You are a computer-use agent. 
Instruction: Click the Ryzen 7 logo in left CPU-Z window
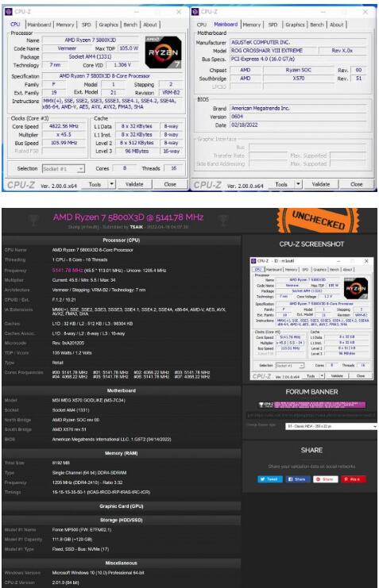(164, 52)
